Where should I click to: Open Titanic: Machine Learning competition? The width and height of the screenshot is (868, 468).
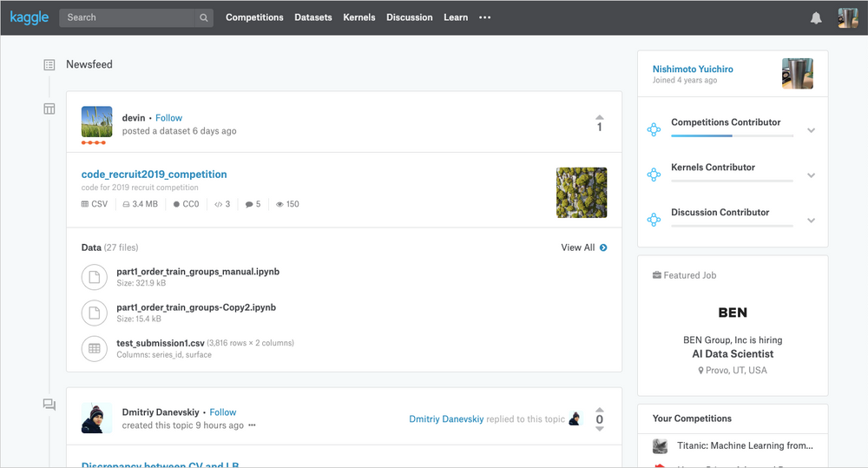click(745, 445)
